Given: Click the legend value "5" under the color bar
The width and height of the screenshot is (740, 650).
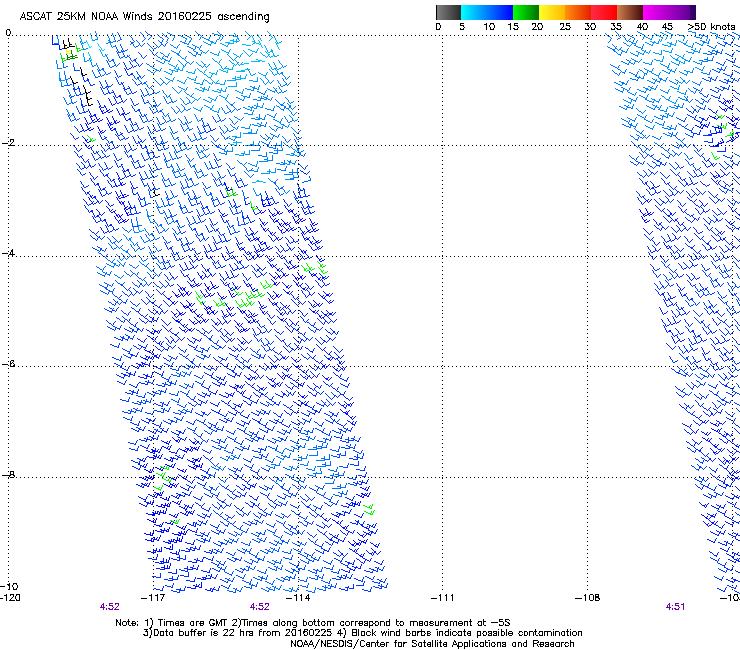Looking at the screenshot, I should [462, 27].
